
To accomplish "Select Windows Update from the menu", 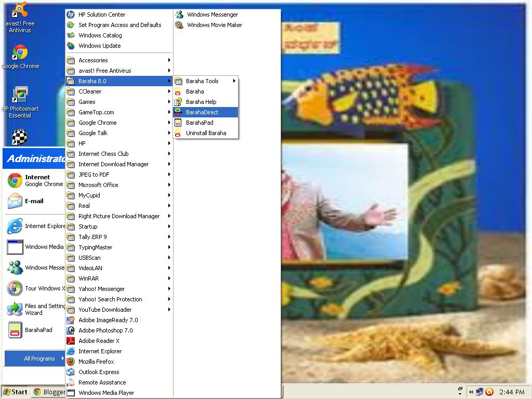I will tap(98, 46).
